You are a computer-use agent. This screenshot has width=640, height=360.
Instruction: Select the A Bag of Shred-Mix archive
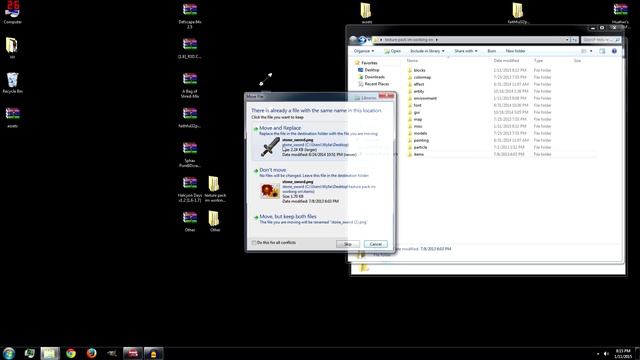pyautogui.click(x=190, y=85)
